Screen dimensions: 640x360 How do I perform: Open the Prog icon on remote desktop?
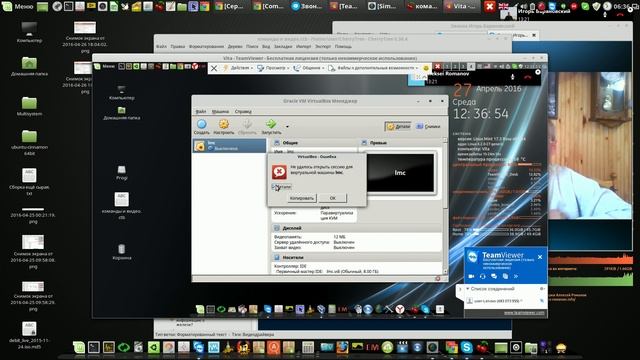(x=122, y=172)
